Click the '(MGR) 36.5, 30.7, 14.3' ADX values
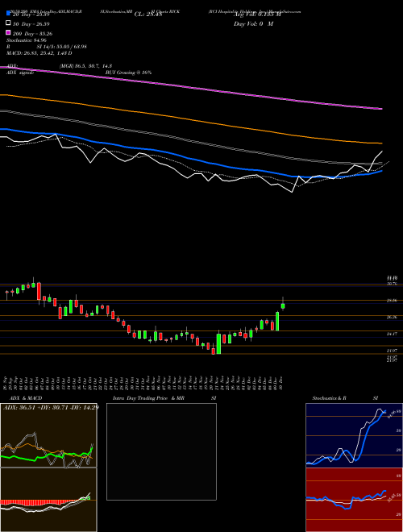The image size is (403, 532). pyautogui.click(x=85, y=66)
